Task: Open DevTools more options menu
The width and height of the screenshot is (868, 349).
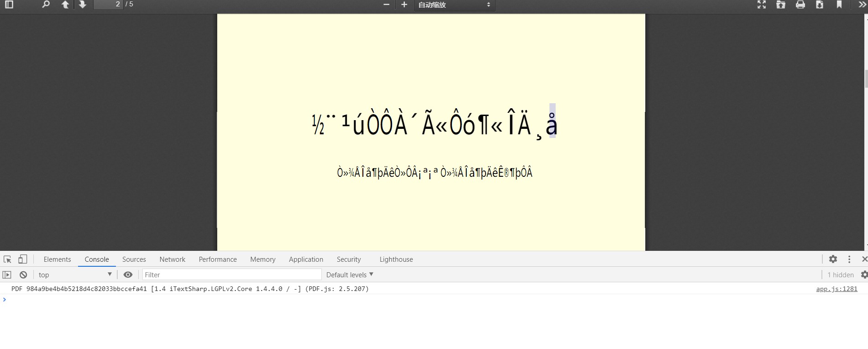Action: (849, 259)
